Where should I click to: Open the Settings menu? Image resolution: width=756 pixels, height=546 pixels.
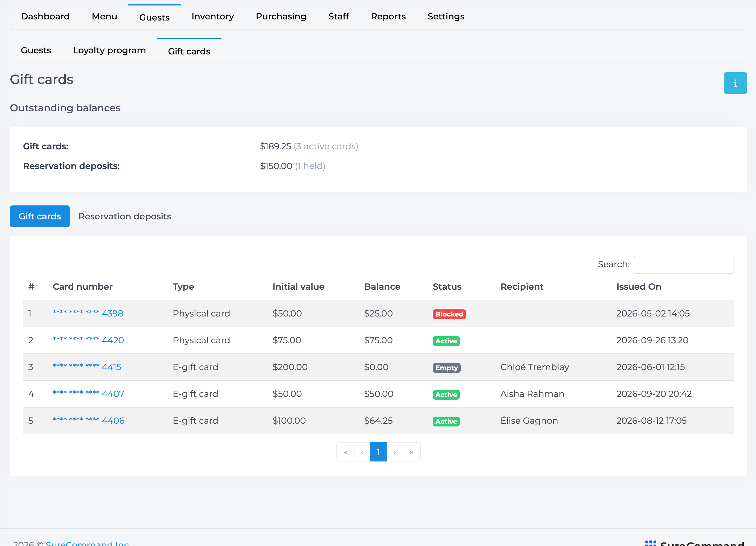[446, 16]
